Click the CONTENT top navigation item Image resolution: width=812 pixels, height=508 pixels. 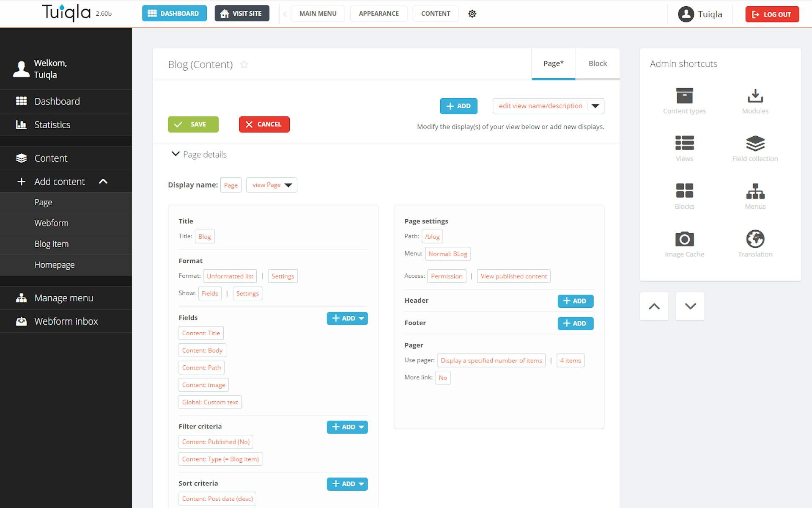pyautogui.click(x=436, y=14)
